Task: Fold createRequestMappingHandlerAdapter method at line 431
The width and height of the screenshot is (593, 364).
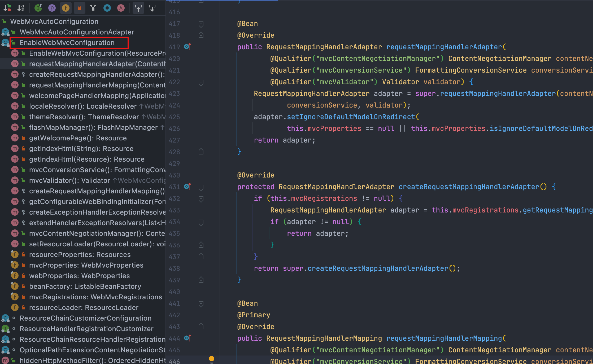Action: click(x=201, y=187)
